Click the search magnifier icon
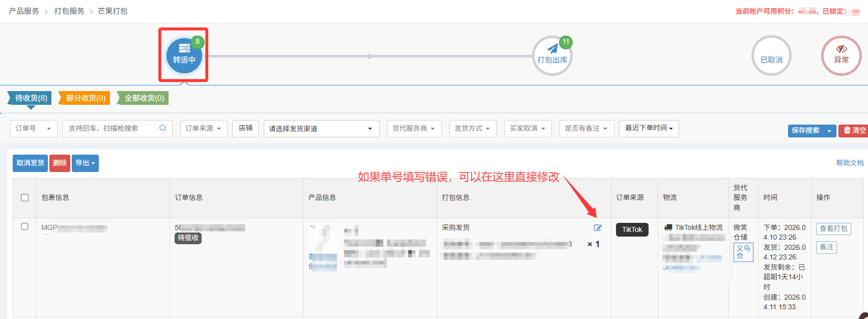Viewport: 868px width, 319px height. pos(163,128)
